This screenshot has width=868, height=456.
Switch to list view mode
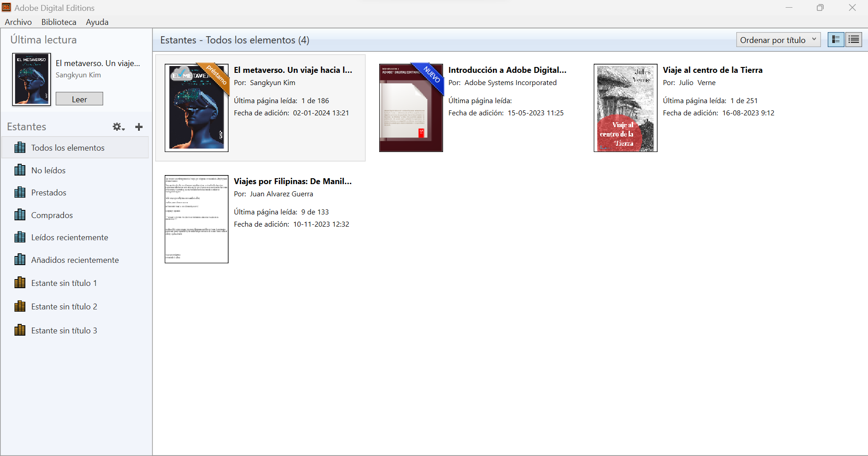click(x=854, y=40)
